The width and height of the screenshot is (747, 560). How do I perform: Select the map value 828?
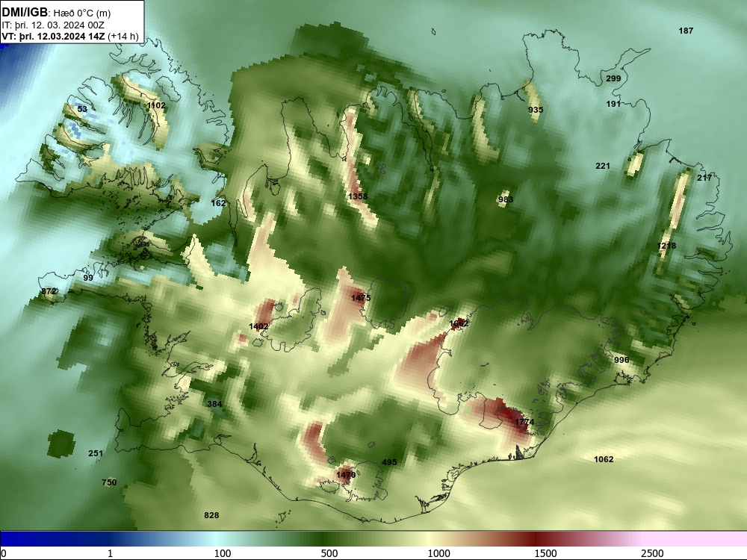[211, 516]
